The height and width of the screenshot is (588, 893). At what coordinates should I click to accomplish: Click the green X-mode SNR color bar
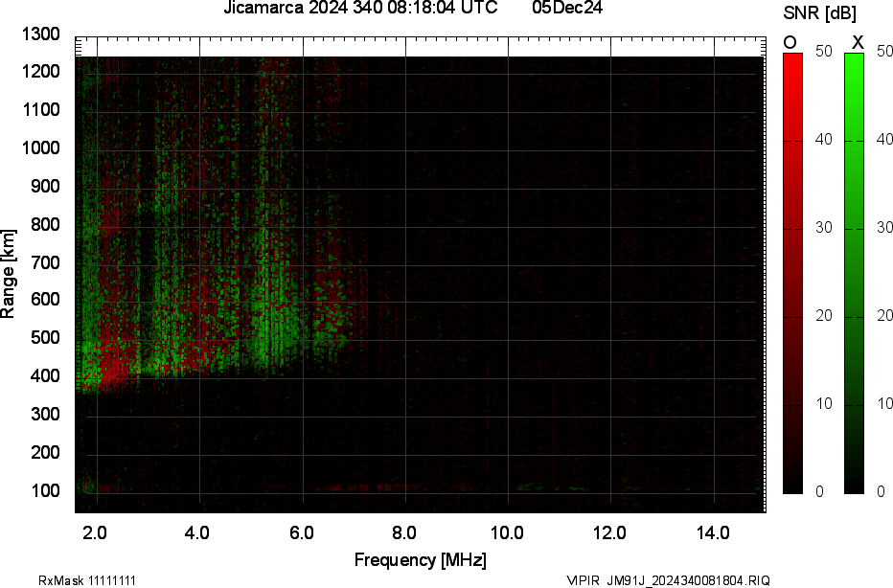pyautogui.click(x=855, y=273)
